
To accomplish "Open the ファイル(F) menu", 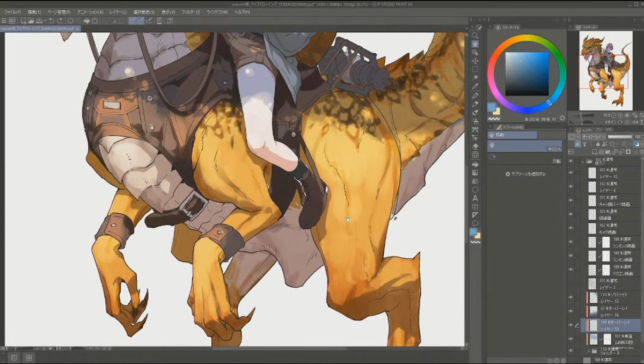I will pyautogui.click(x=13, y=12).
